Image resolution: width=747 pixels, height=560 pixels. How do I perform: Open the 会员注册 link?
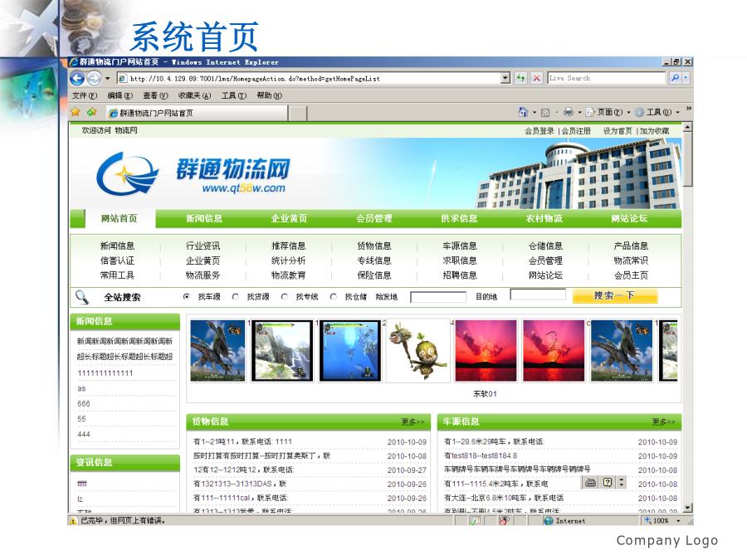tap(576, 131)
